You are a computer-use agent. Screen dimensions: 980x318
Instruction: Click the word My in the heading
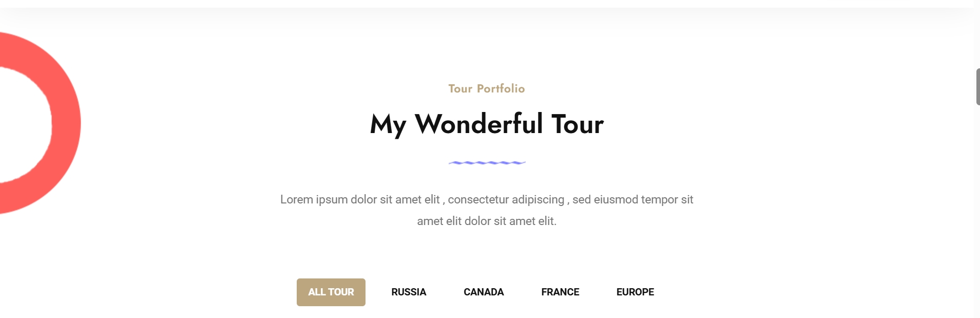point(388,125)
